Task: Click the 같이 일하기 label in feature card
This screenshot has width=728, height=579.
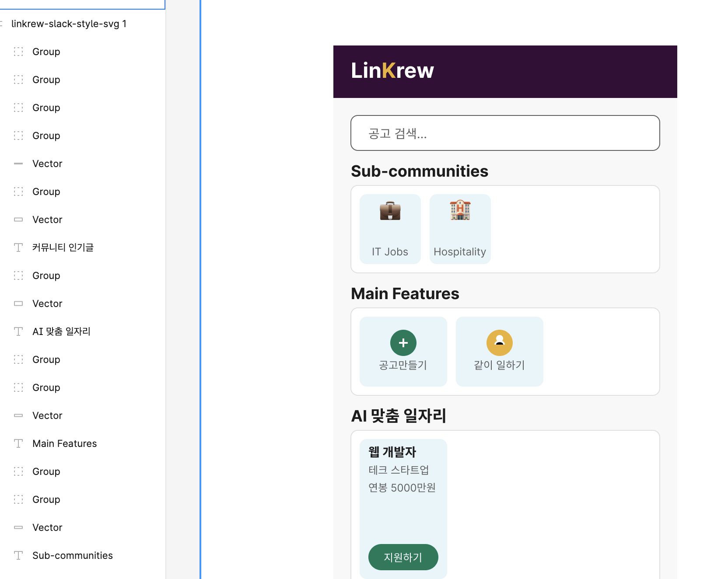Action: [x=499, y=365]
